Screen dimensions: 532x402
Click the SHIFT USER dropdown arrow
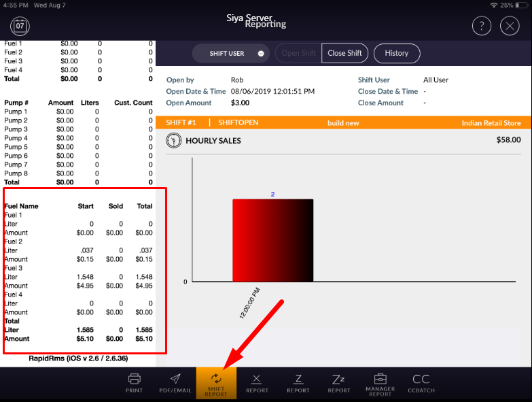pos(261,54)
